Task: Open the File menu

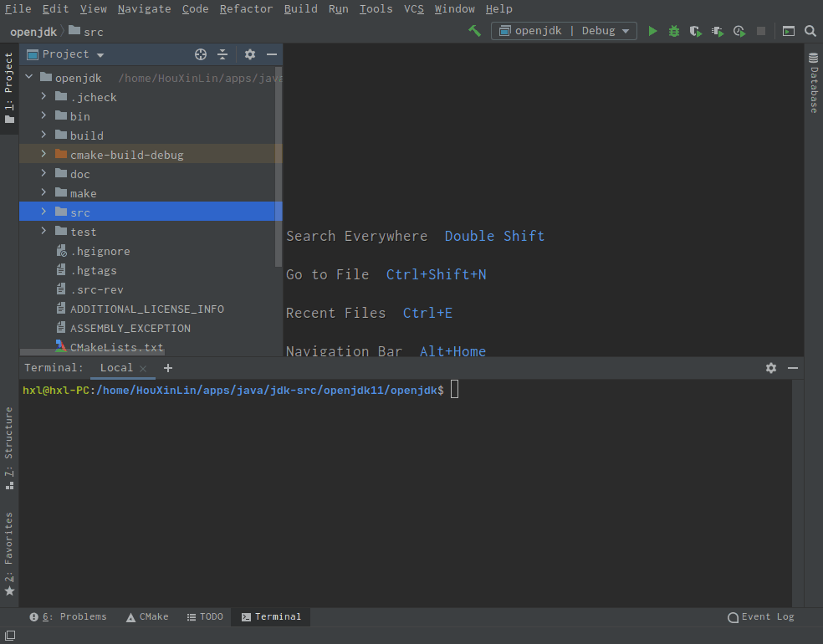Action: click(18, 9)
